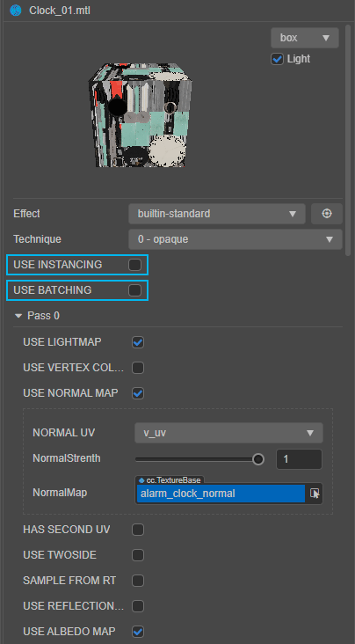Viewport: 355px width, 644px height.
Task: Enable USE BATCHING checkbox
Action: click(x=134, y=290)
